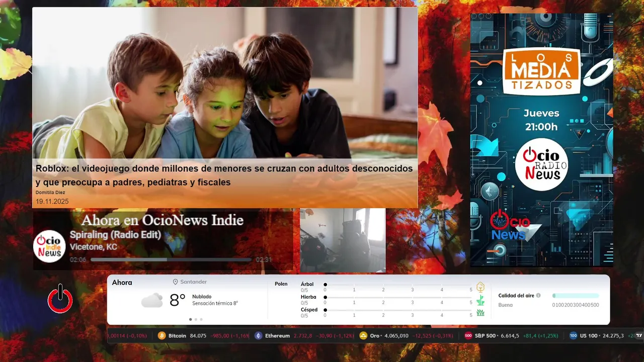Viewport: 644px width, 362px height.
Task: Click the OcioNews Indie round logo
Action: (x=49, y=246)
